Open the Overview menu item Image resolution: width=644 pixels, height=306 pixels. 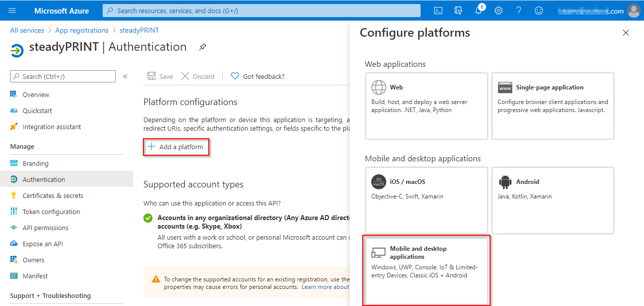coord(36,94)
